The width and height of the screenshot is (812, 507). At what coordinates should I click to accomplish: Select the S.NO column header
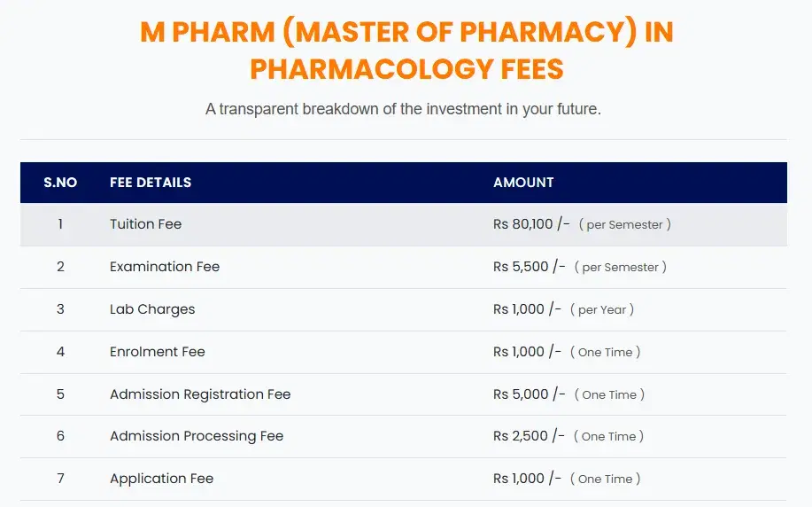pos(60,183)
